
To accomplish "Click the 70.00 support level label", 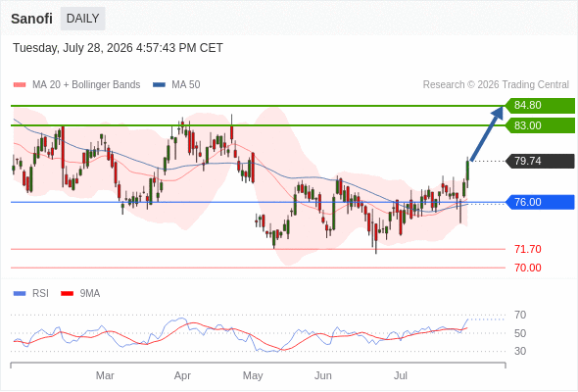I will click(528, 268).
